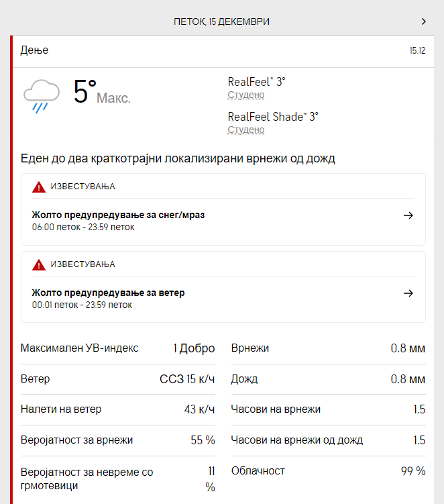Click the Налети на ветер row
The height and width of the screenshot is (504, 444).
[x=118, y=409]
